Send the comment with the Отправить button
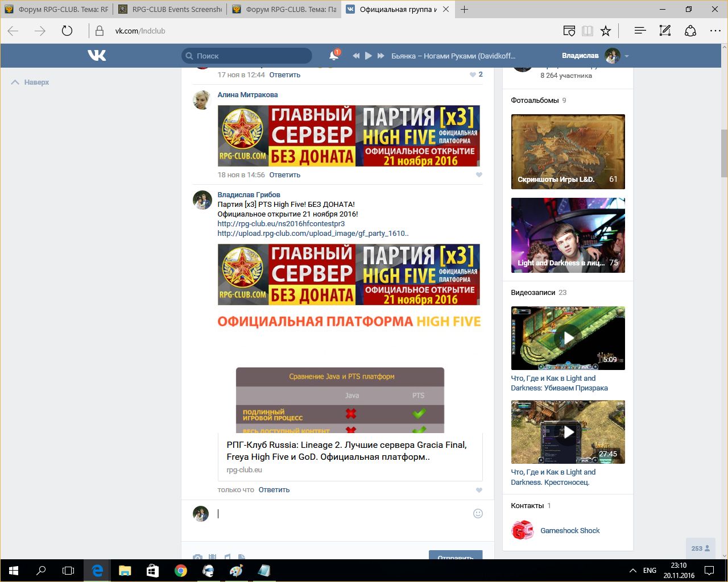Viewport: 728px width, 582px height. click(456, 555)
